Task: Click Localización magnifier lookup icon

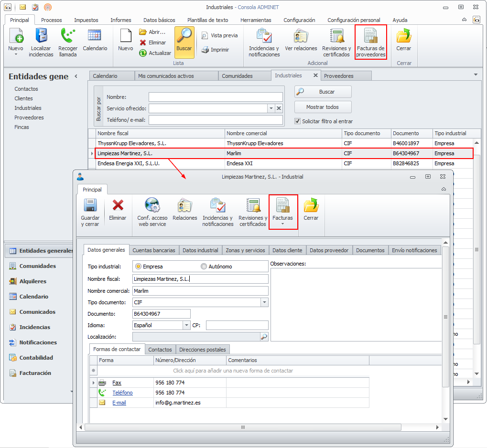Action: coord(264,337)
